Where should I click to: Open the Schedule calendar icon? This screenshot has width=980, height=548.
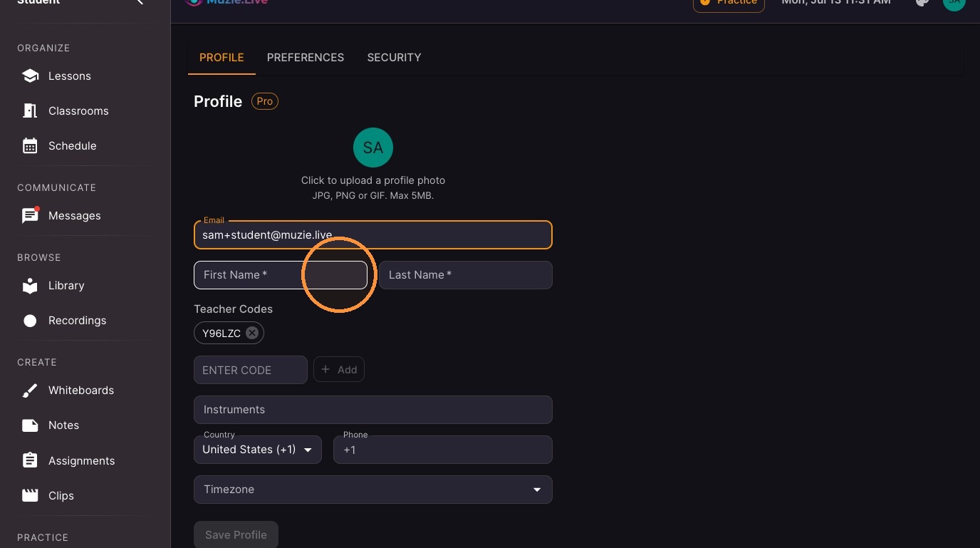(x=30, y=146)
